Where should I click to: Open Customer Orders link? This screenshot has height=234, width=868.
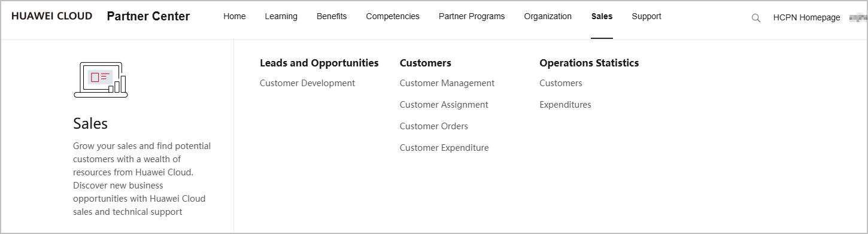pyautogui.click(x=434, y=126)
